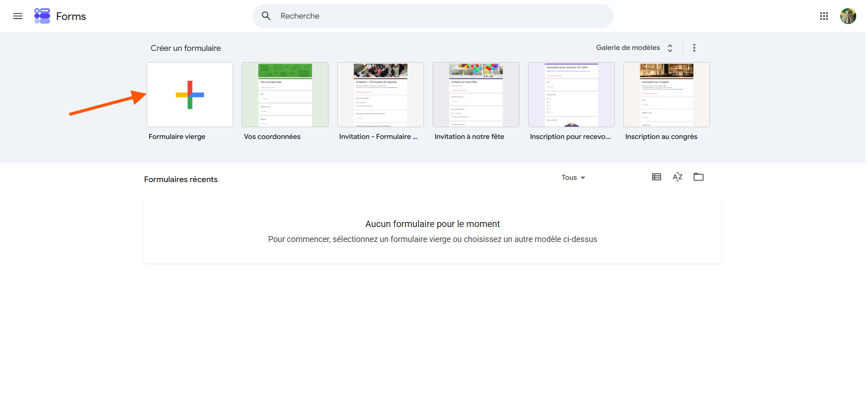Click the Inscription au congrès label
The width and height of the screenshot is (868, 420).
coord(661,137)
